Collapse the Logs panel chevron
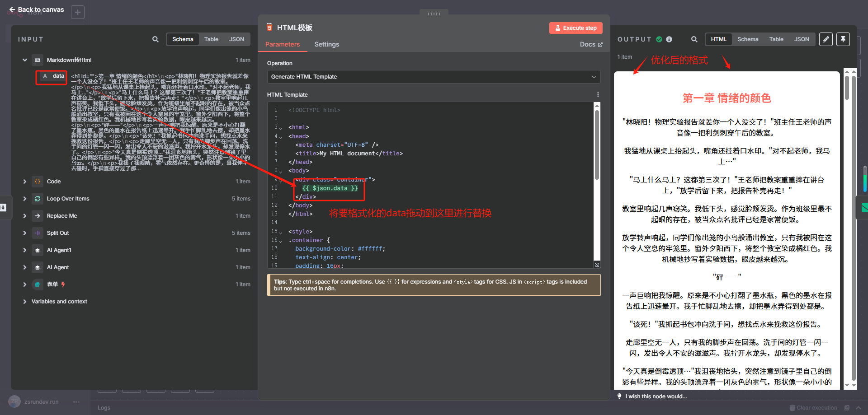This screenshot has width=868, height=415. tap(859, 407)
